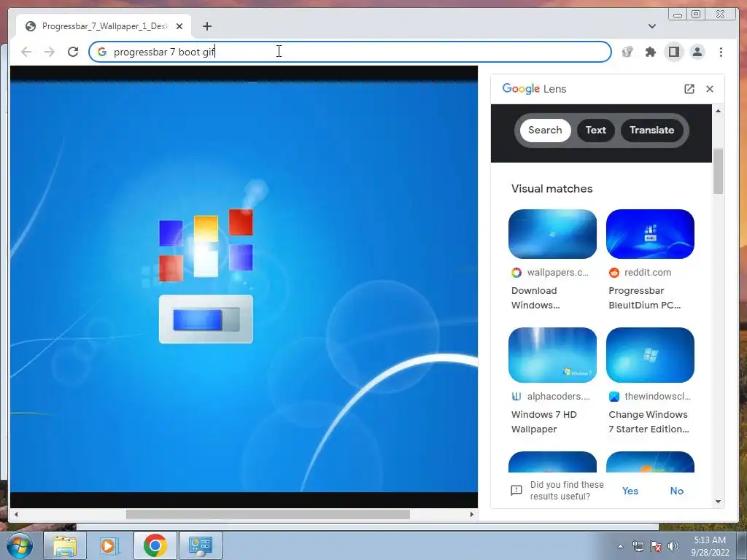Switch Lens to Translate mode
747x560 pixels.
click(651, 130)
